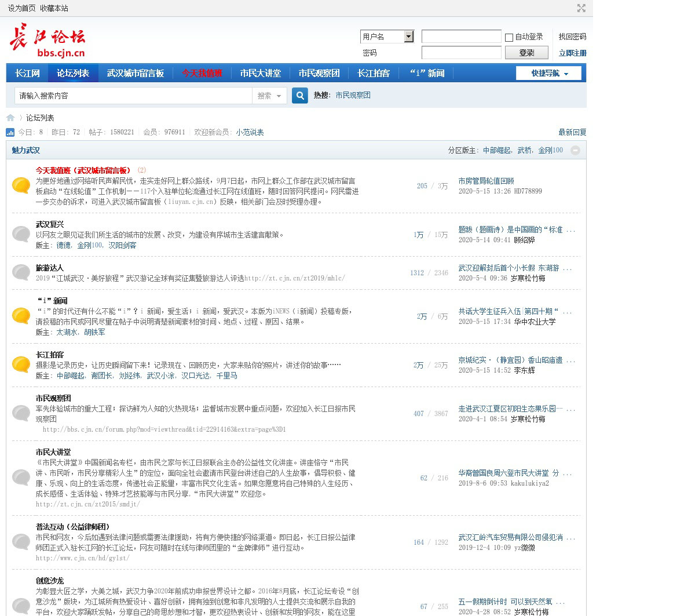The image size is (695, 616).
Task: Expand the 快捷导航 menu
Action: click(548, 73)
